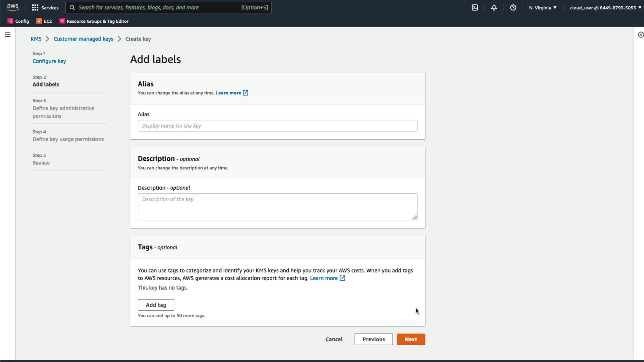
Task: Open the help question mark icon
Action: click(513, 7)
